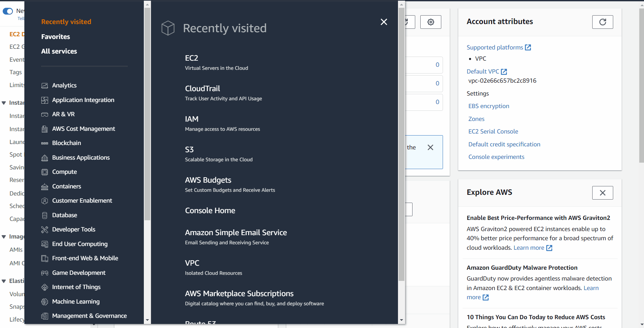644x328 pixels.
Task: Open the EBS encryption settings link
Action: (x=488, y=106)
